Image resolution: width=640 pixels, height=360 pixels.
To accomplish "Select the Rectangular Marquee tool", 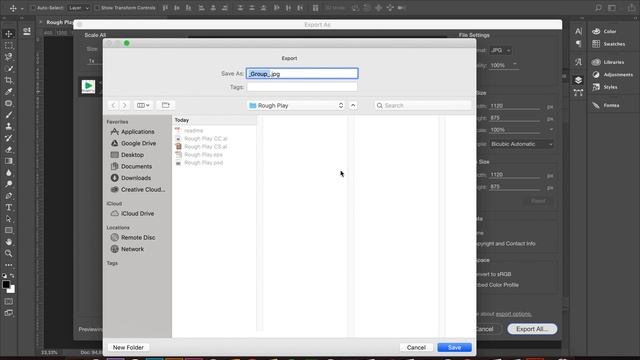I will 9,45.
